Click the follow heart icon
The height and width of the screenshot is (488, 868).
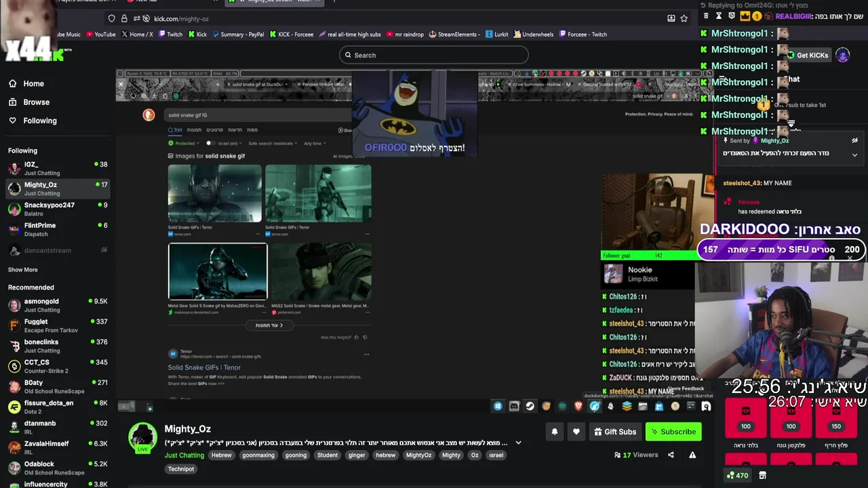[576, 432]
